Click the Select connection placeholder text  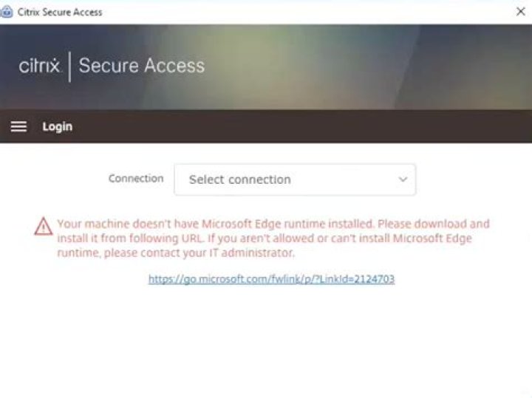[240, 179]
